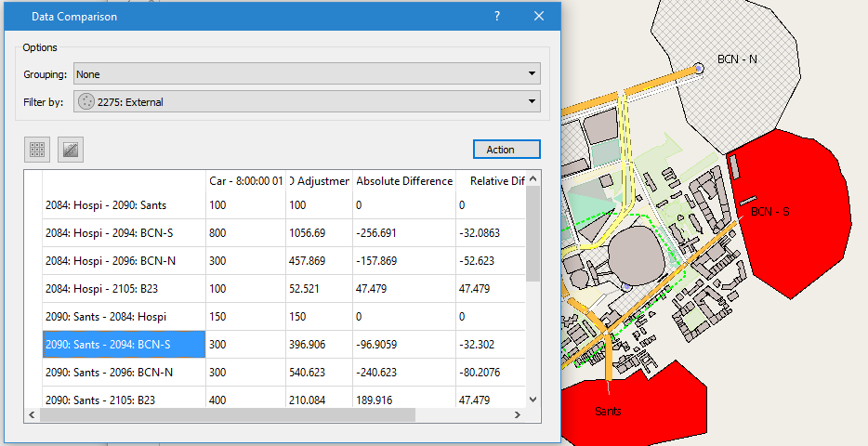
Task: Click the Relative Difference column header
Action: [x=491, y=181]
